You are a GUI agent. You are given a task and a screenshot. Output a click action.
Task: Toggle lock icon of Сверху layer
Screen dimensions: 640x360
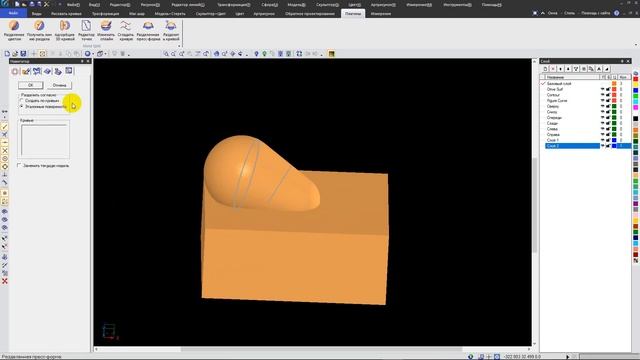(x=608, y=106)
